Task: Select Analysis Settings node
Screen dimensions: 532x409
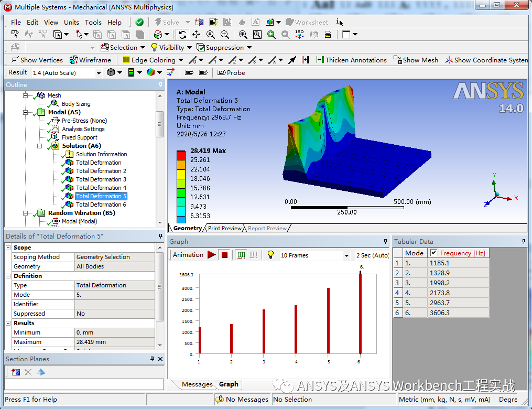Action: [83, 129]
